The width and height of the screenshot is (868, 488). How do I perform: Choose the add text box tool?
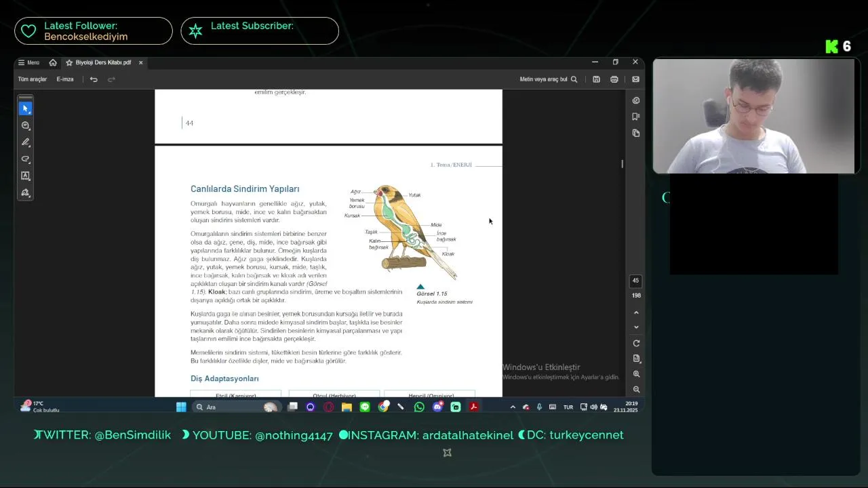(x=26, y=176)
